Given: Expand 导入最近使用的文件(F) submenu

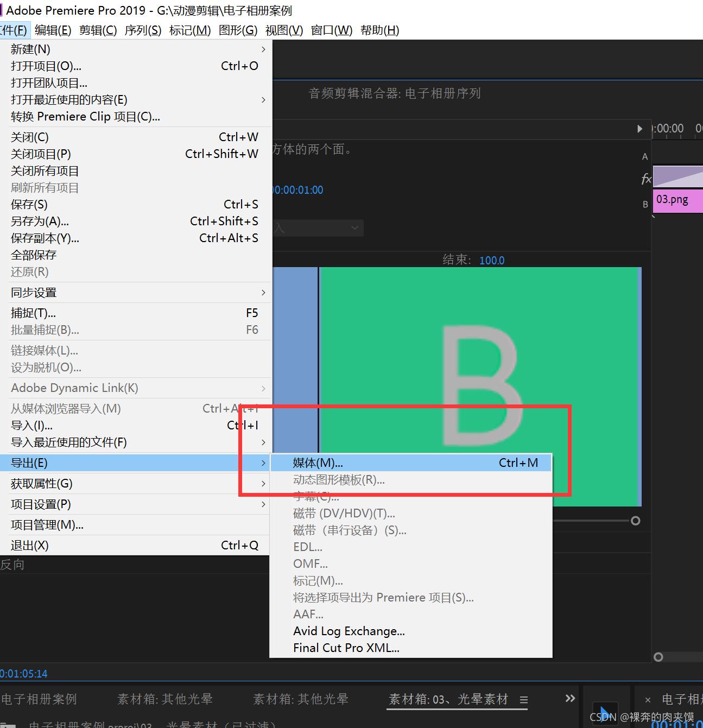Looking at the screenshot, I should point(135,442).
